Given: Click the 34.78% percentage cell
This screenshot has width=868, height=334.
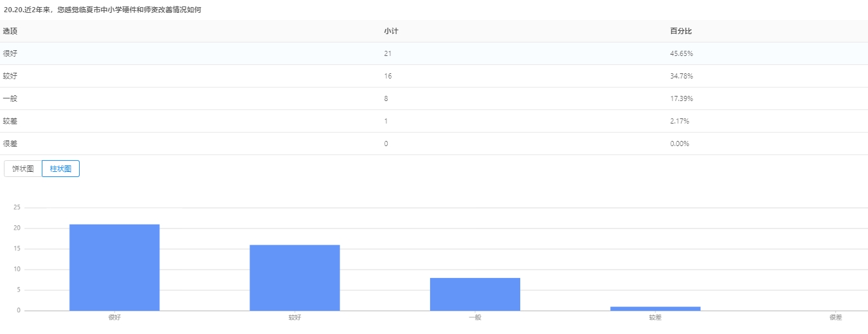Looking at the screenshot, I should (681, 76).
